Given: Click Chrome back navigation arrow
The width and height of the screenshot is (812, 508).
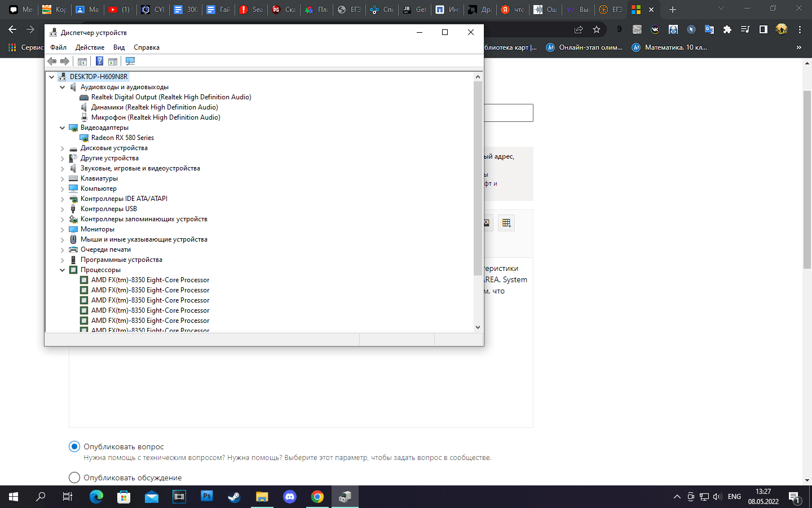Looking at the screenshot, I should [12, 29].
